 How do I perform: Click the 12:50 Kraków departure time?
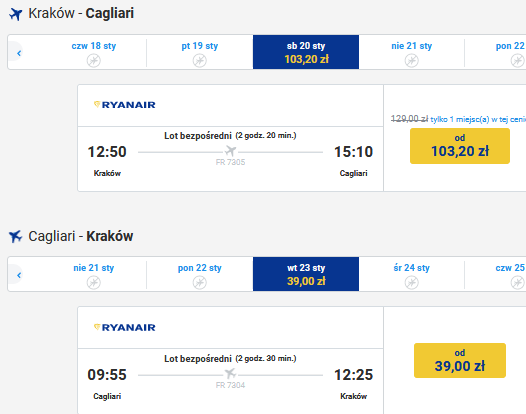coord(107,152)
